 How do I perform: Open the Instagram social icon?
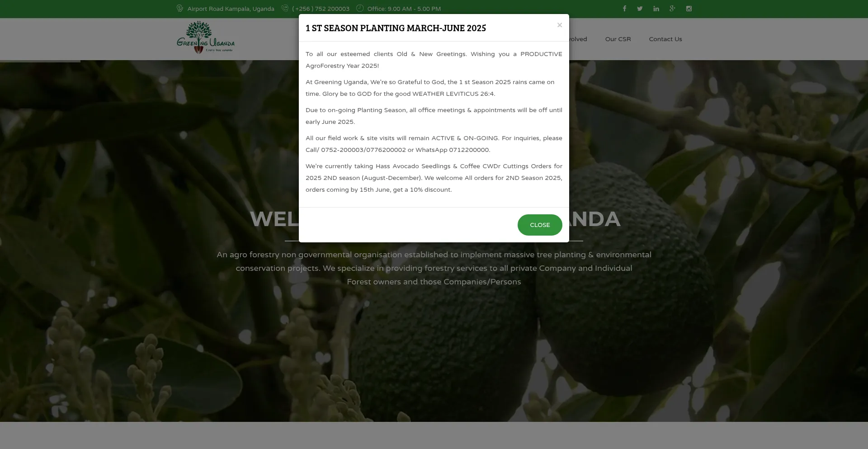tap(689, 9)
